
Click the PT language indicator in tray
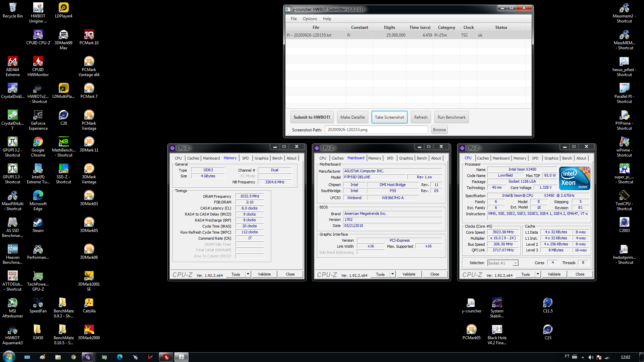567,357
